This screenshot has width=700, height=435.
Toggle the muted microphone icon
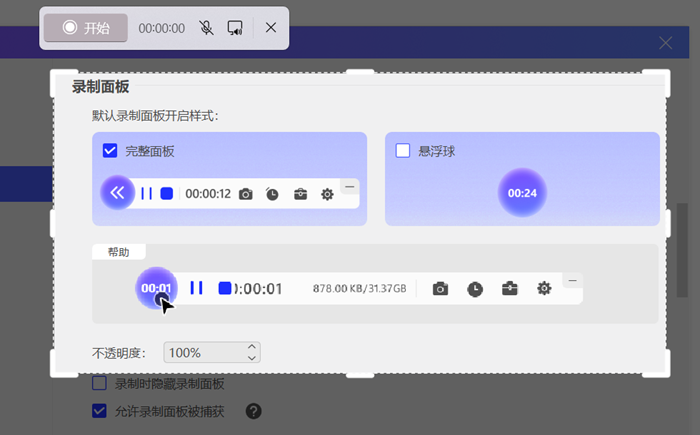pyautogui.click(x=206, y=28)
